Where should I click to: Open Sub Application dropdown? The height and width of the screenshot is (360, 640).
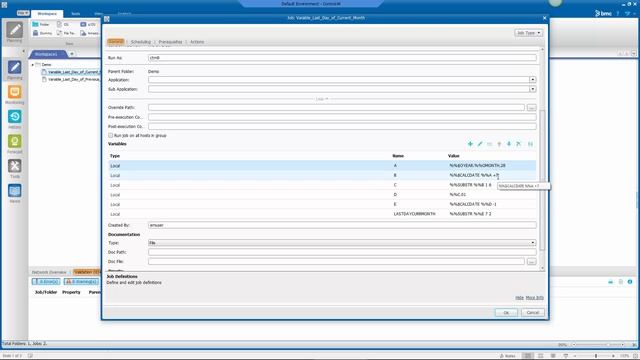533,89
